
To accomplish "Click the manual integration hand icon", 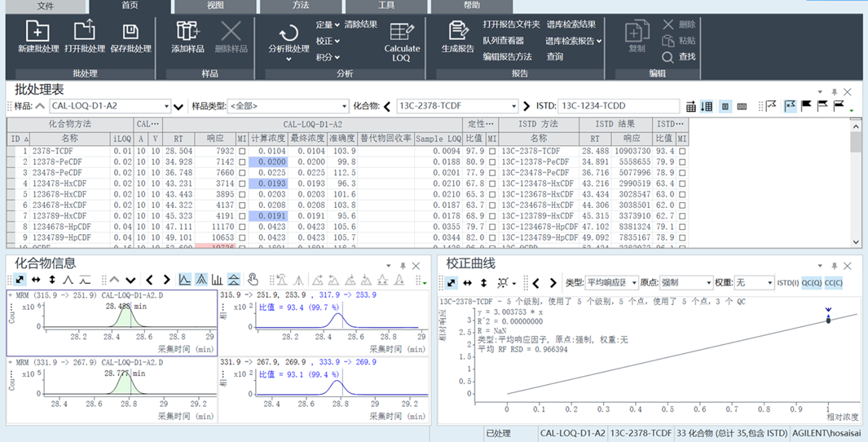I will point(253,280).
